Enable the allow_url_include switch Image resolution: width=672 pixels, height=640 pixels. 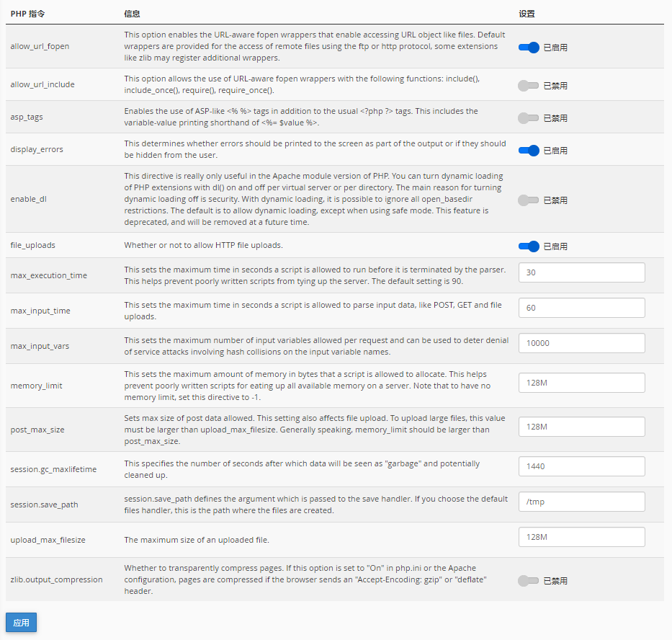click(529, 86)
